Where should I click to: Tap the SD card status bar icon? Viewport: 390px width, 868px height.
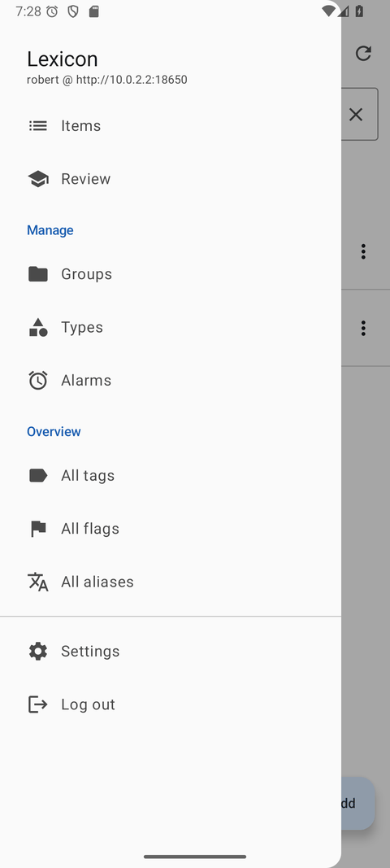pyautogui.click(x=94, y=11)
